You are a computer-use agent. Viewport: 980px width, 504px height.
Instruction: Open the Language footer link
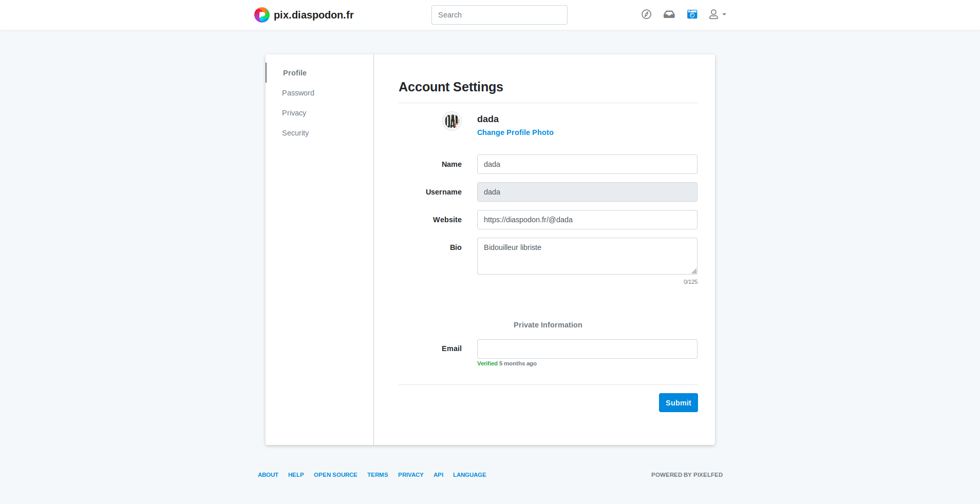click(469, 475)
